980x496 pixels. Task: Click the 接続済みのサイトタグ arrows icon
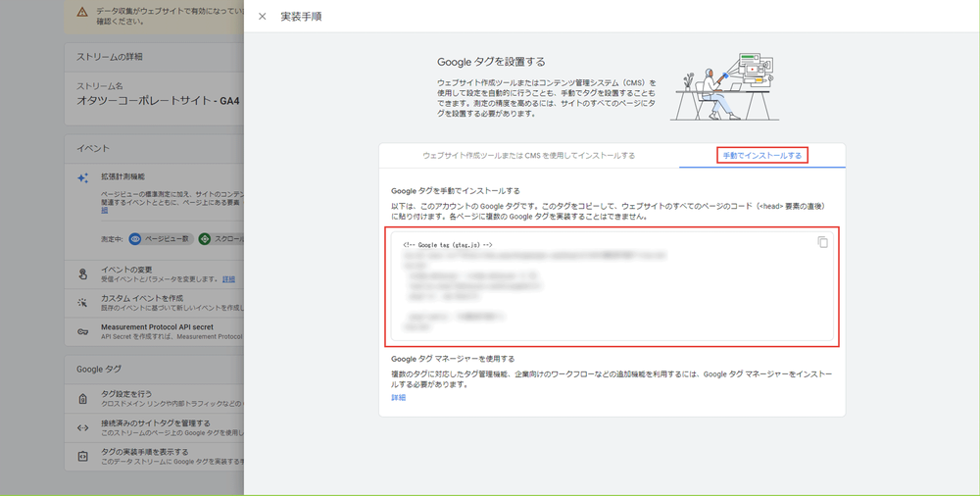(82, 427)
